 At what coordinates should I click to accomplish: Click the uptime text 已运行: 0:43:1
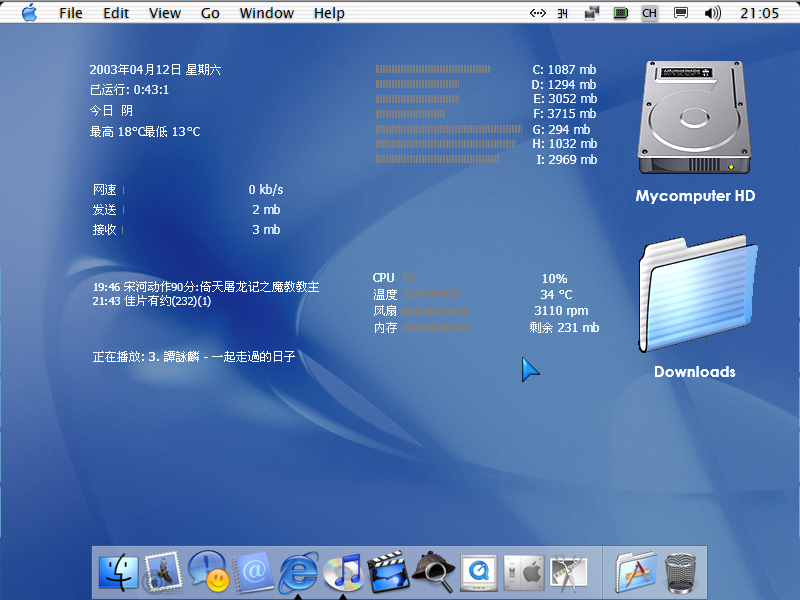pos(129,90)
